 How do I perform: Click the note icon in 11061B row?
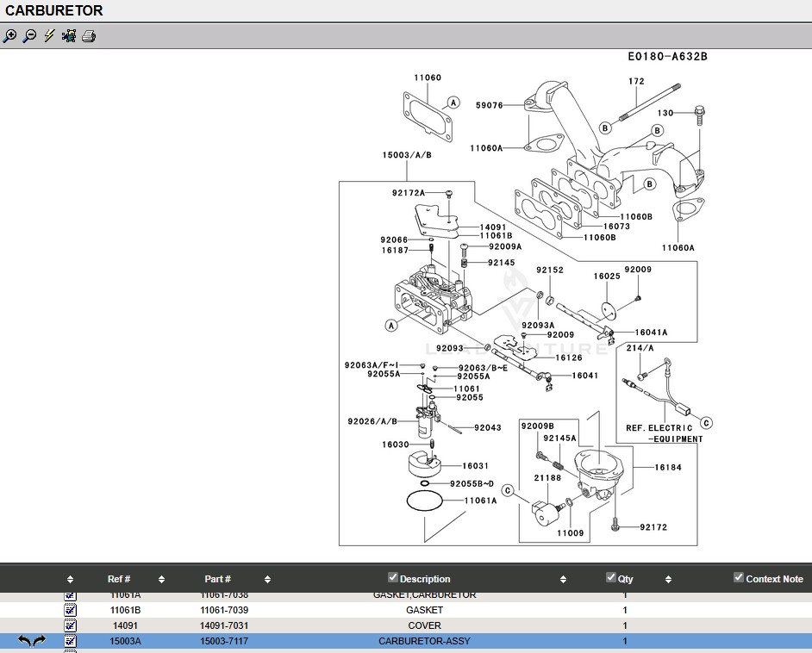71,610
